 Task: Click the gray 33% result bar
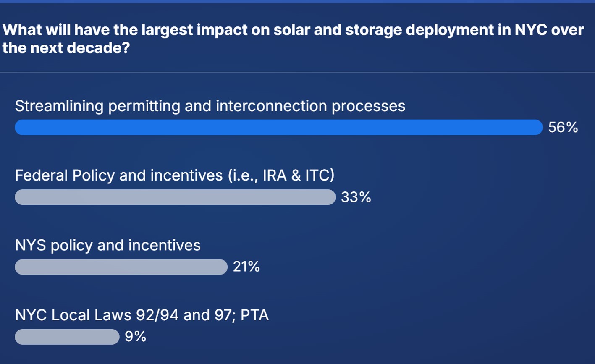(176, 197)
